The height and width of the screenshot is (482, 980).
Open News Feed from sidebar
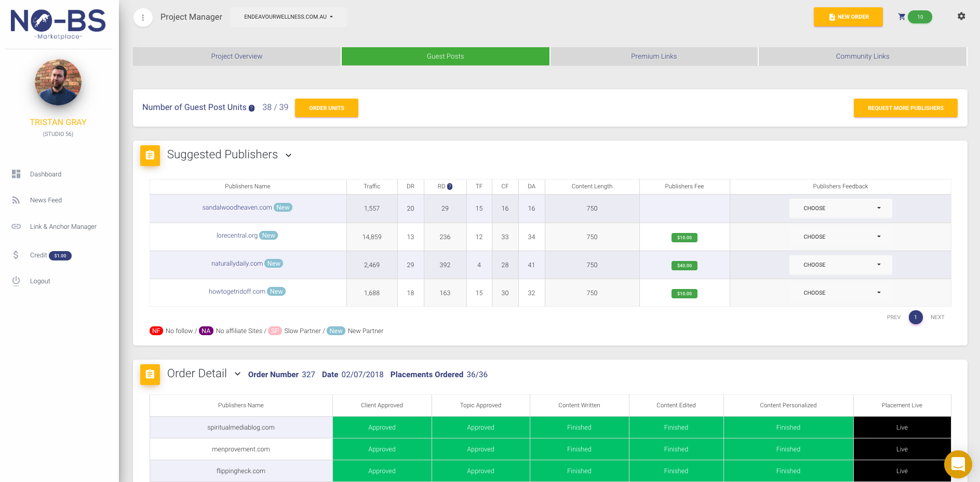coord(46,200)
